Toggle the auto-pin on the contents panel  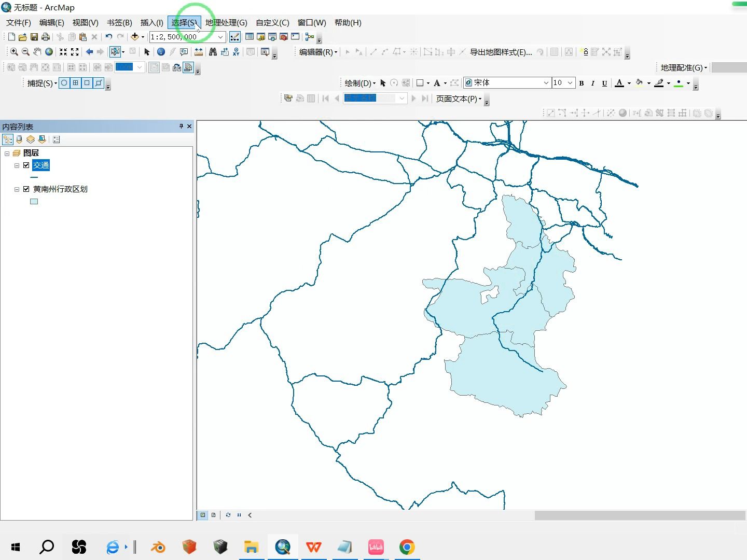pyautogui.click(x=181, y=126)
